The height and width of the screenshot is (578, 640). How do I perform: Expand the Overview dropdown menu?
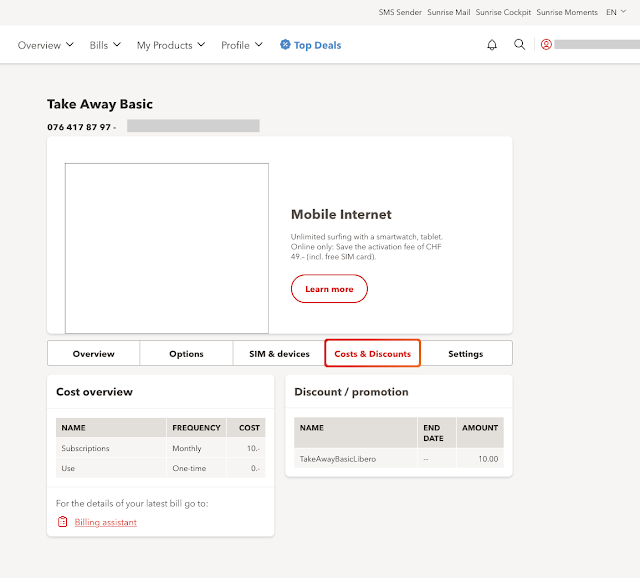tap(46, 45)
